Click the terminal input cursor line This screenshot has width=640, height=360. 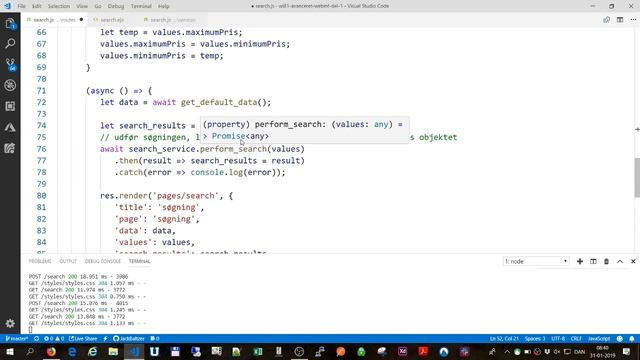pyautogui.click(x=30, y=329)
